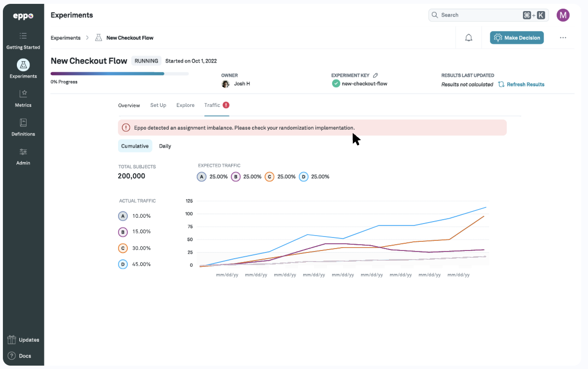Select the Metrics sidebar icon
The width and height of the screenshot is (588, 369).
(23, 96)
